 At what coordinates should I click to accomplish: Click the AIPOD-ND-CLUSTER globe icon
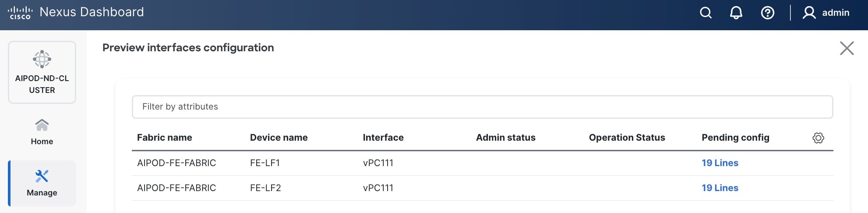coord(42,59)
